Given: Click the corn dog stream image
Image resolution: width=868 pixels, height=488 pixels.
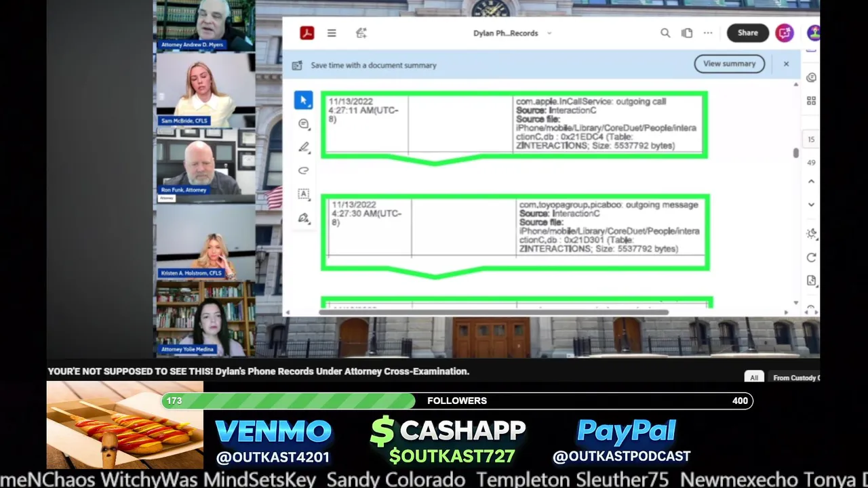Looking at the screenshot, I should (x=125, y=425).
